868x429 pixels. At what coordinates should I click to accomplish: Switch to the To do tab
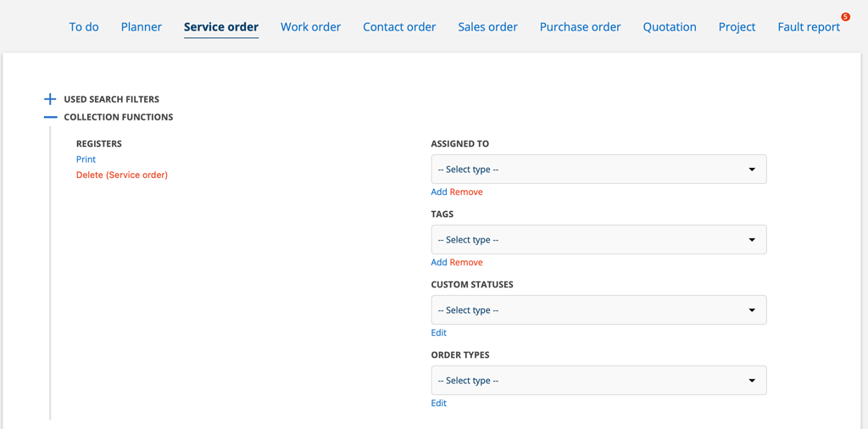(x=84, y=27)
